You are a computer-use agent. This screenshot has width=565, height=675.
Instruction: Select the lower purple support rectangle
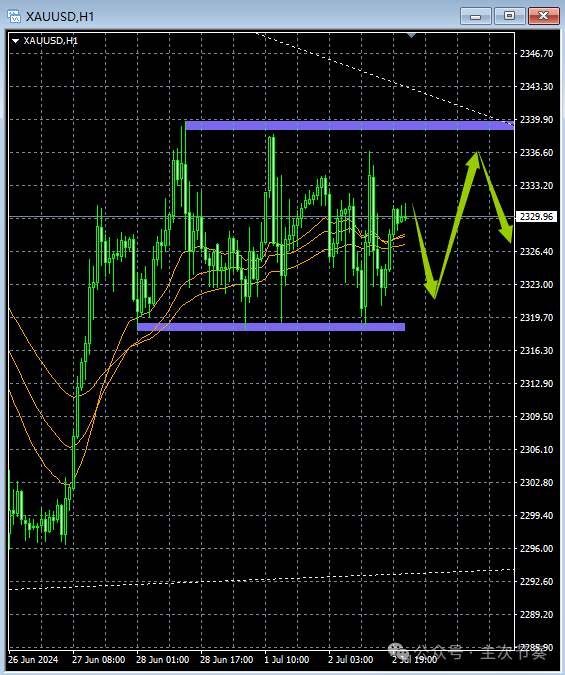coord(271,327)
